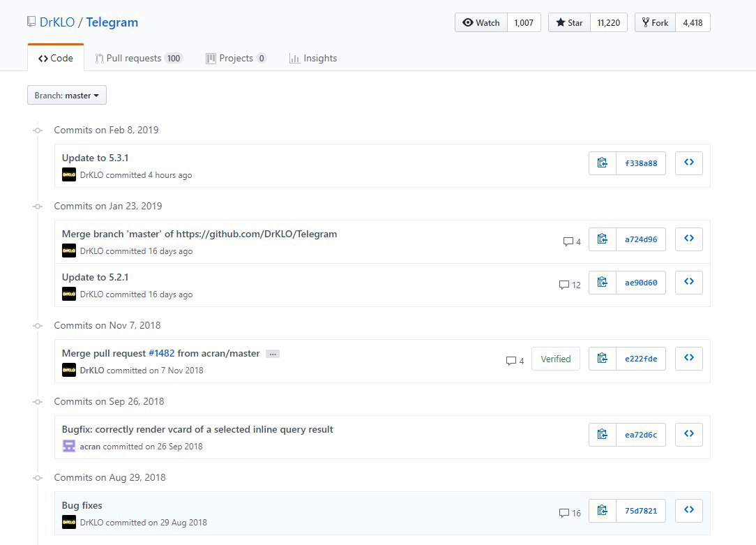756x545 pixels.
Task: Open the Insights tab
Action: (313, 58)
